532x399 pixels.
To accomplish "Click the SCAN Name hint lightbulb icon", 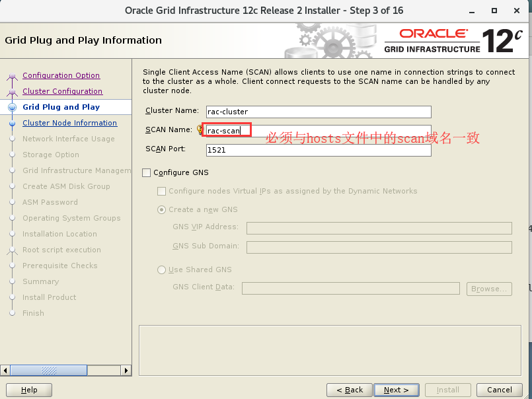I will (200, 129).
